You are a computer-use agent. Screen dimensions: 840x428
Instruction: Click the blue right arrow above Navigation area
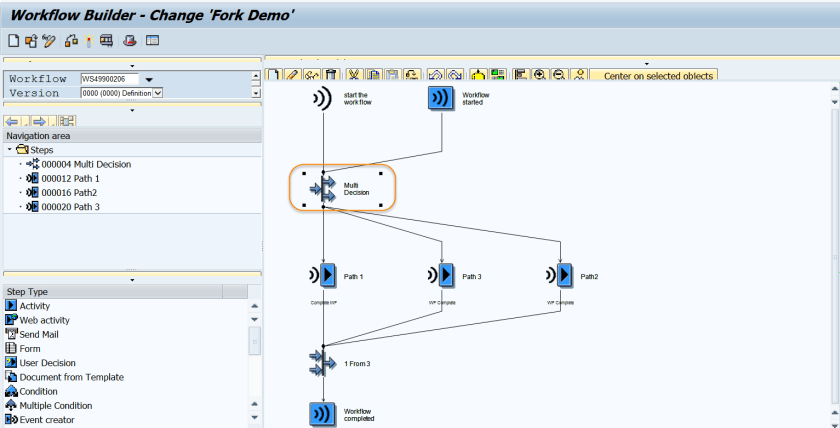(x=39, y=121)
